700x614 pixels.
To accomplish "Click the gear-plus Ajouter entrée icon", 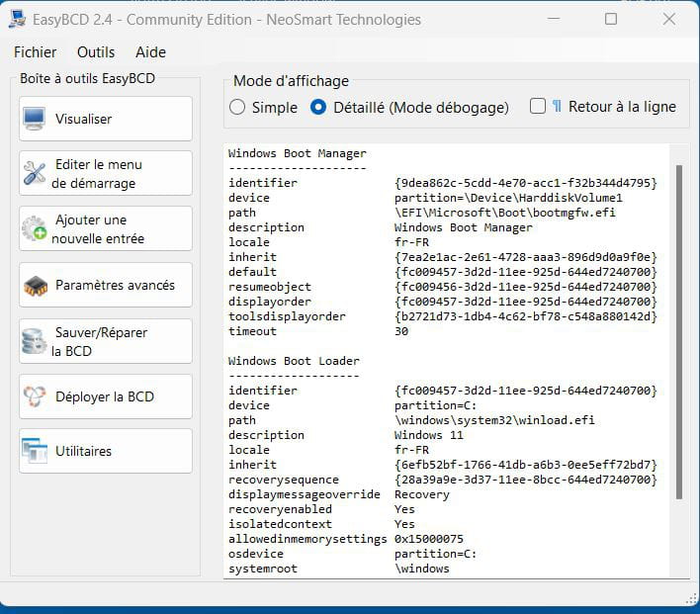I will click(x=35, y=228).
